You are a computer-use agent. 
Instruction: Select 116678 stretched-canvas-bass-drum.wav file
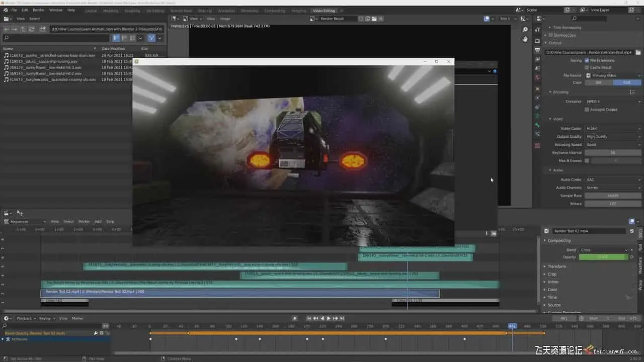(49, 55)
